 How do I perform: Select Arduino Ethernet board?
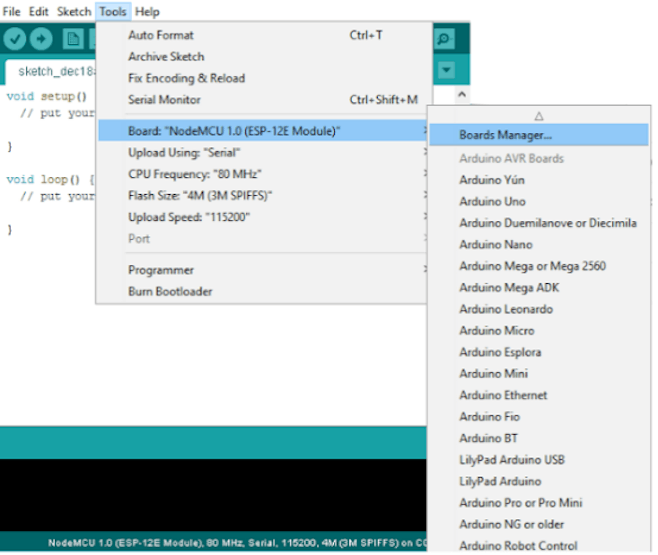pyautogui.click(x=539, y=395)
